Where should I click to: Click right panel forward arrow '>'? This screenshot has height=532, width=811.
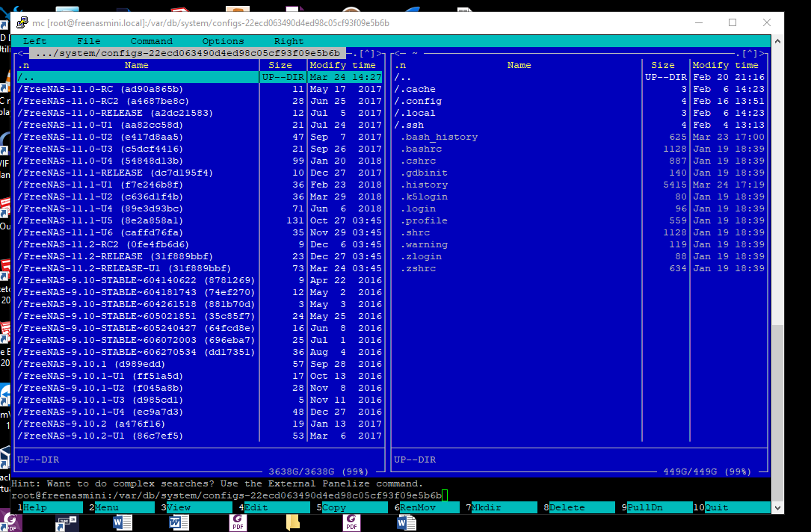pyautogui.click(x=762, y=53)
